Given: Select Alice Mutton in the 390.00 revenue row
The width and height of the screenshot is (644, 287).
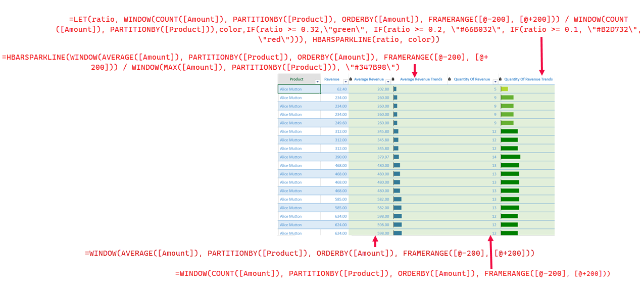Looking at the screenshot, I should pos(299,157).
